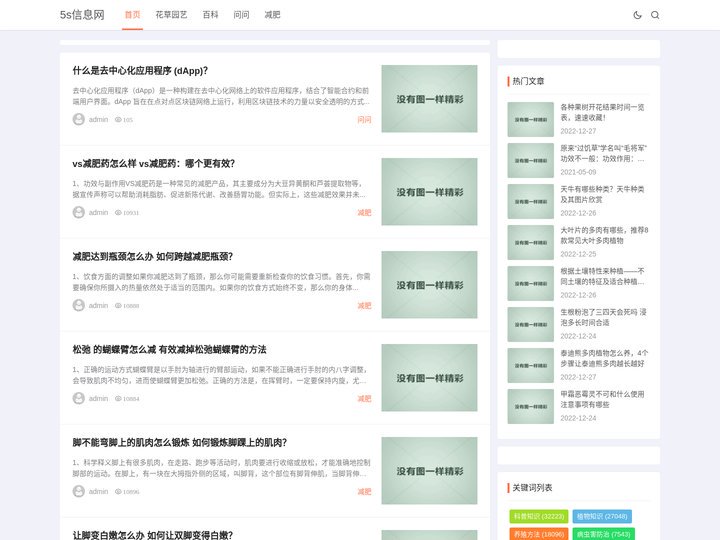Open article 什么是去中心化应用程序 (dApp)?
Viewport: 720px width, 540px height.
point(140,71)
